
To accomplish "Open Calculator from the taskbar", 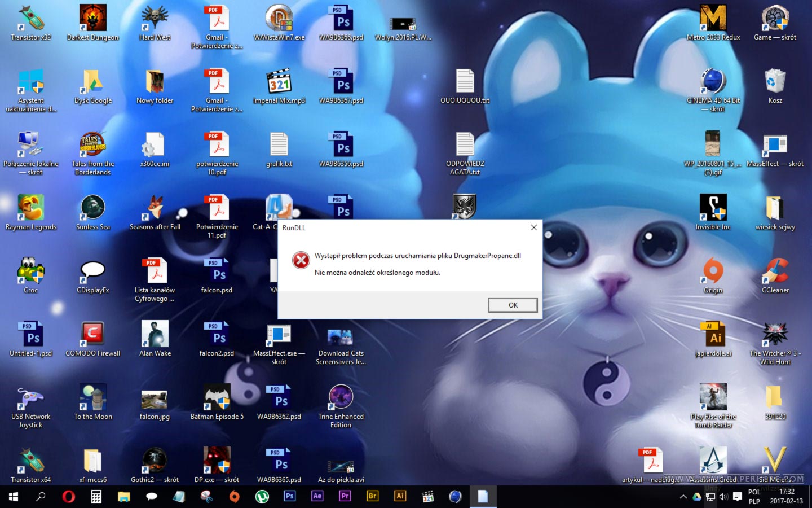I will click(x=96, y=497).
